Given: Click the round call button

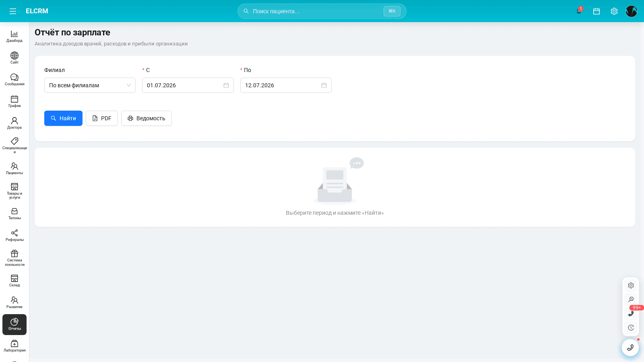Looking at the screenshot, I should point(630,348).
